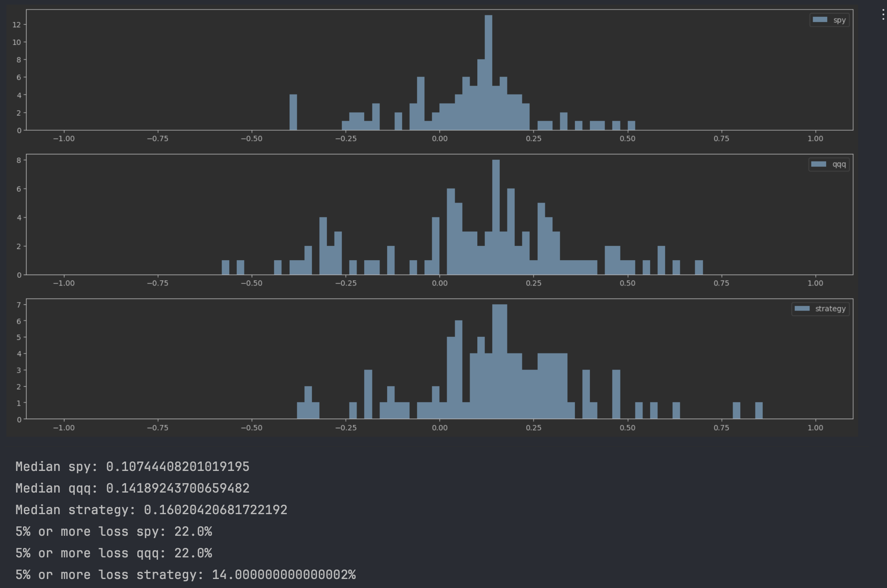The width and height of the screenshot is (887, 588).
Task: Click the isolated spy bar near -0.40
Action: point(293,113)
